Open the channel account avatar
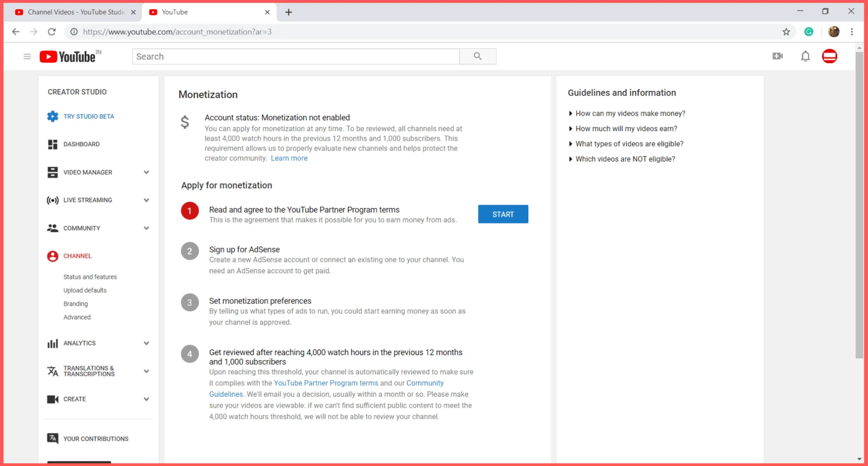Image resolution: width=868 pixels, height=466 pixels. 829,56
